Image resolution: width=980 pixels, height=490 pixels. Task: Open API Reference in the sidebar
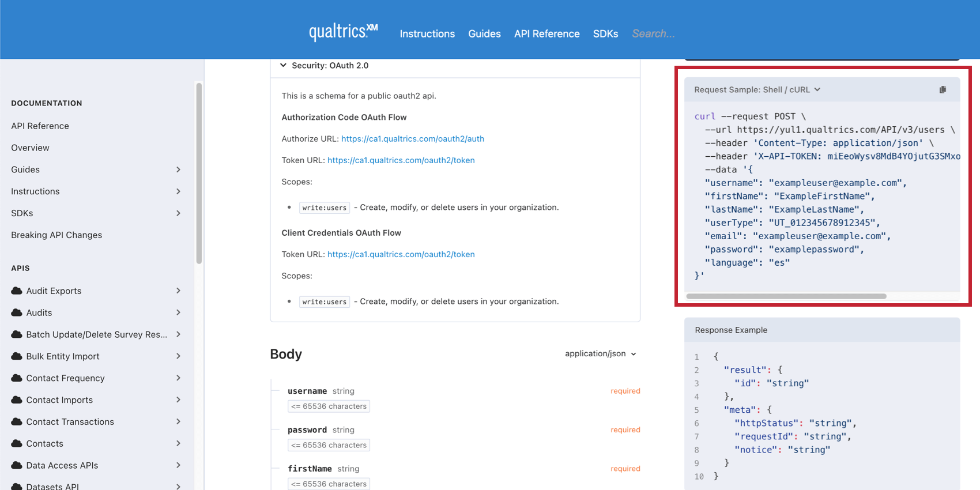(40, 126)
